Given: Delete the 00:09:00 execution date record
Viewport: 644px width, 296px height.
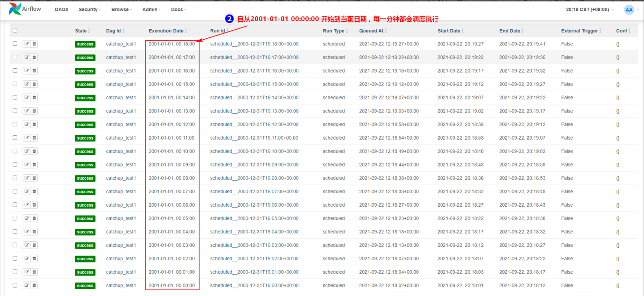Looking at the screenshot, I should coord(34,164).
